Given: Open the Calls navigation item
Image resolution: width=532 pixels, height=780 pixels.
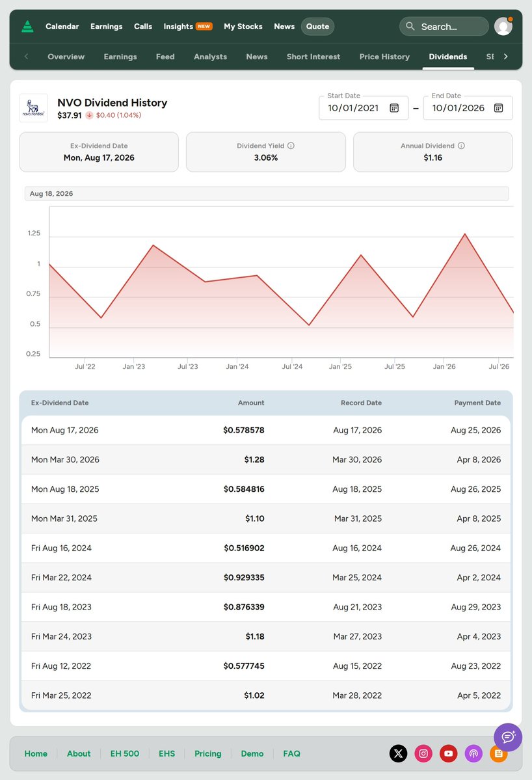Looking at the screenshot, I should point(143,27).
